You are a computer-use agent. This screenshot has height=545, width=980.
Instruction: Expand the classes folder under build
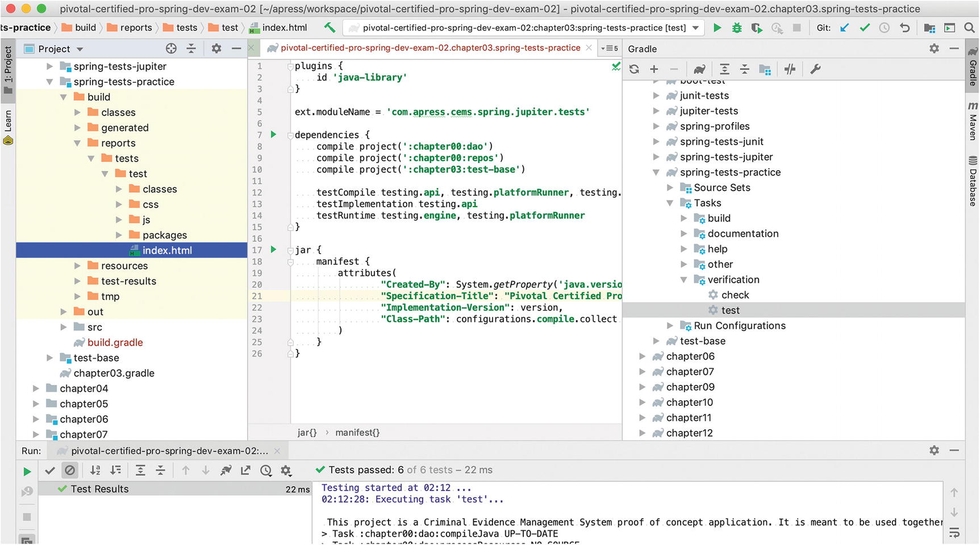pyautogui.click(x=77, y=112)
